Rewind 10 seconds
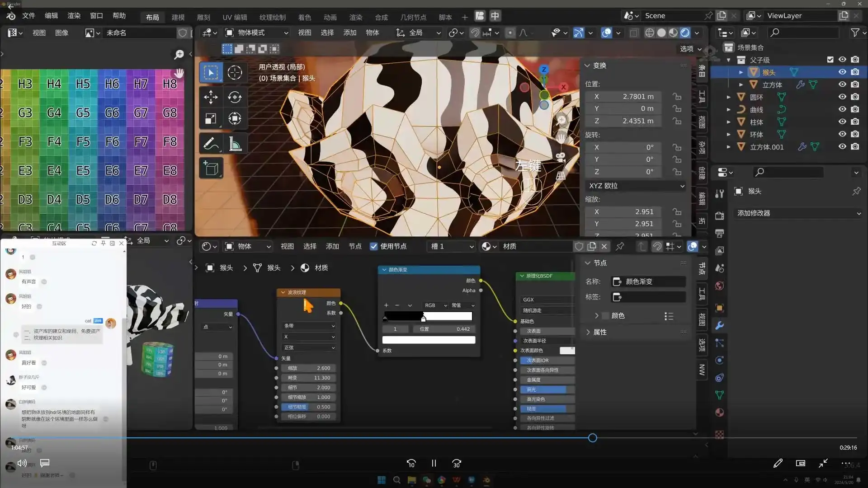Image resolution: width=868 pixels, height=488 pixels. coord(411,464)
